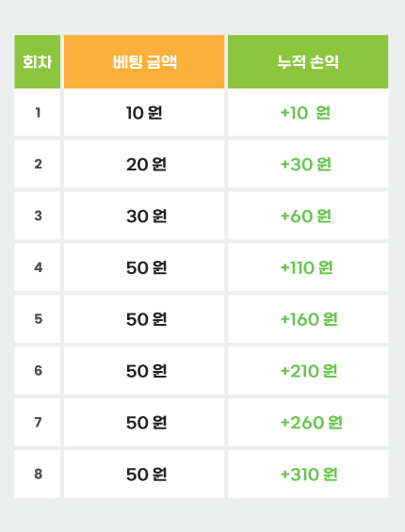Select the 베팅 금액 orange header
The height and width of the screenshot is (532, 405).
click(144, 61)
